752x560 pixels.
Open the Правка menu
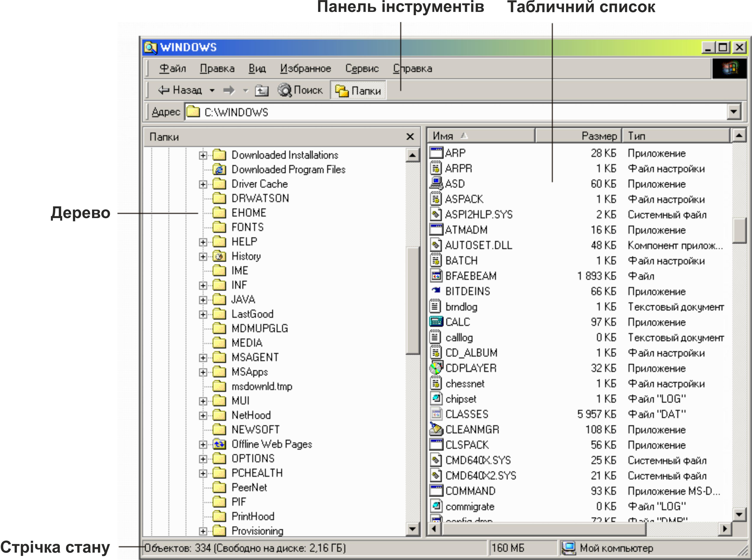pyautogui.click(x=217, y=68)
